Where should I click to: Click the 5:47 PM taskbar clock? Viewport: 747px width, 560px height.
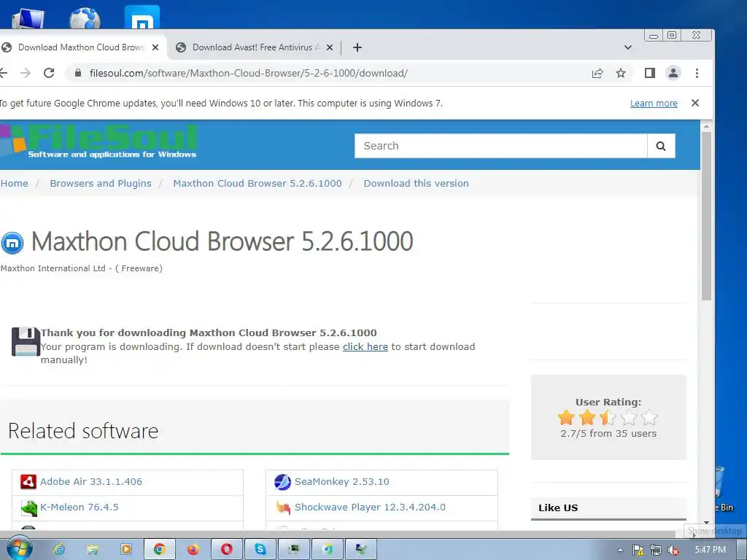pyautogui.click(x=710, y=550)
